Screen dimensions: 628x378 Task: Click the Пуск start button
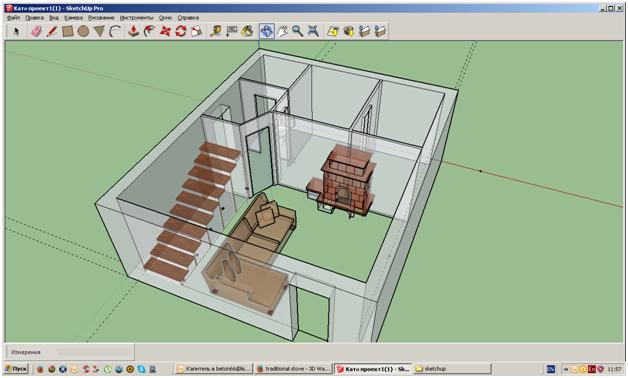click(17, 368)
